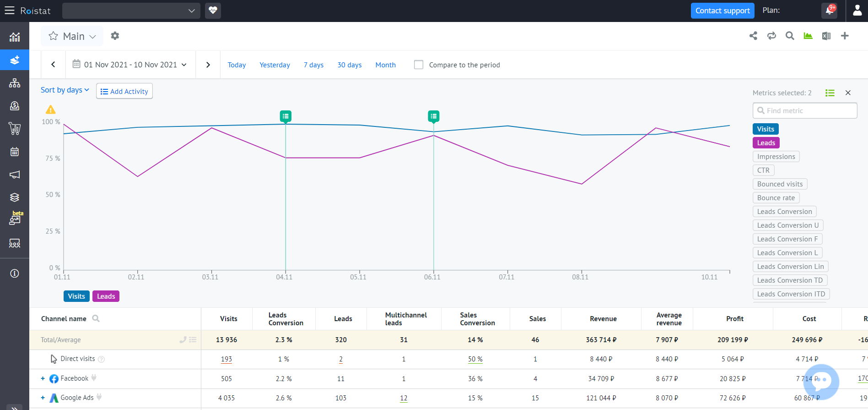Click the activity marker on 06.11
This screenshot has height=410, width=868.
click(434, 117)
